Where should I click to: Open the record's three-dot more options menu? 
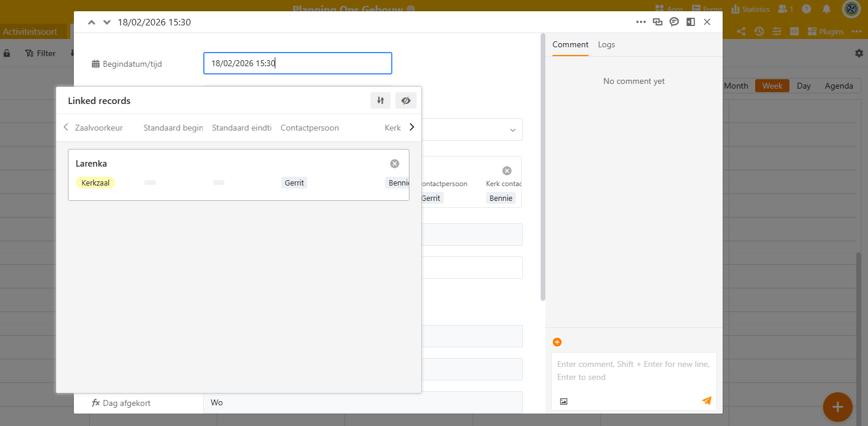point(641,22)
